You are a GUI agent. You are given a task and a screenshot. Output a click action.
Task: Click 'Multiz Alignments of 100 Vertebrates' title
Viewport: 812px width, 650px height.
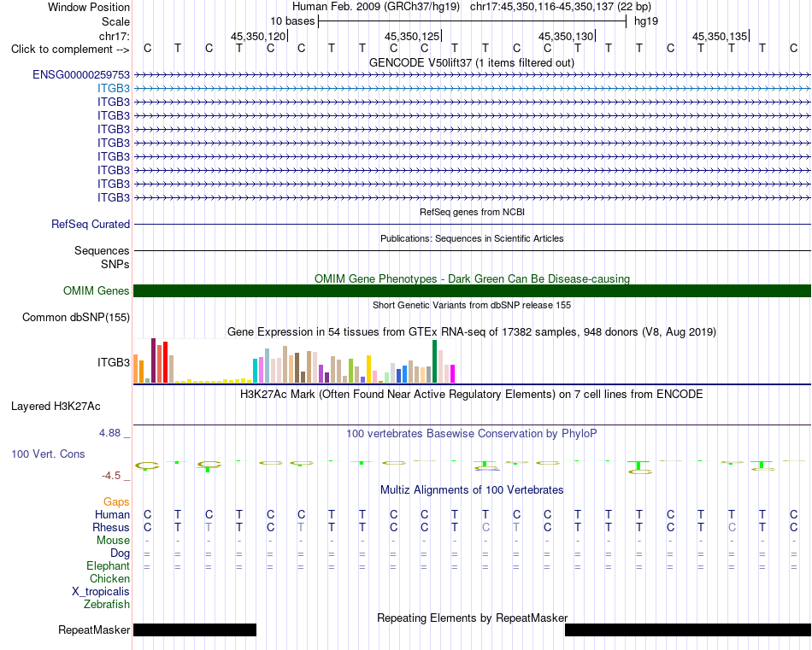(472, 489)
